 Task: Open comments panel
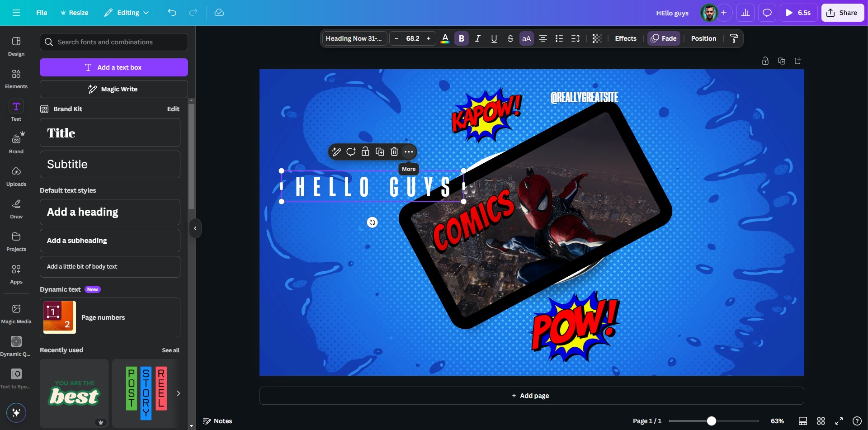pyautogui.click(x=767, y=13)
